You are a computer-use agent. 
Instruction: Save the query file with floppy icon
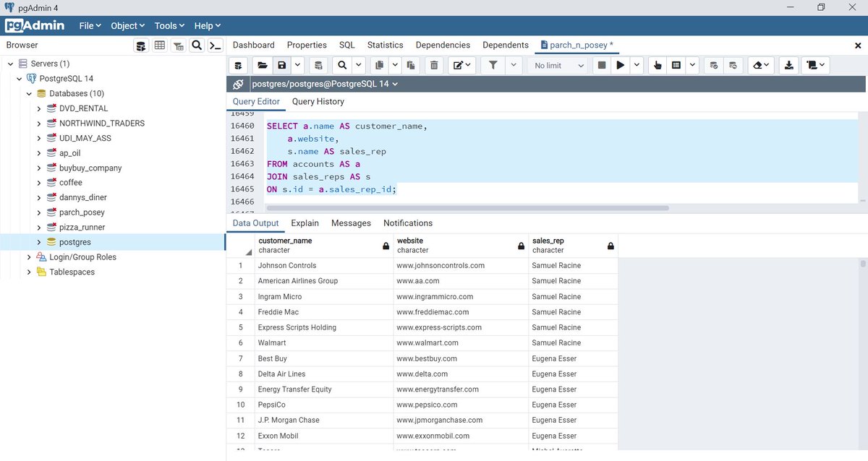point(281,65)
